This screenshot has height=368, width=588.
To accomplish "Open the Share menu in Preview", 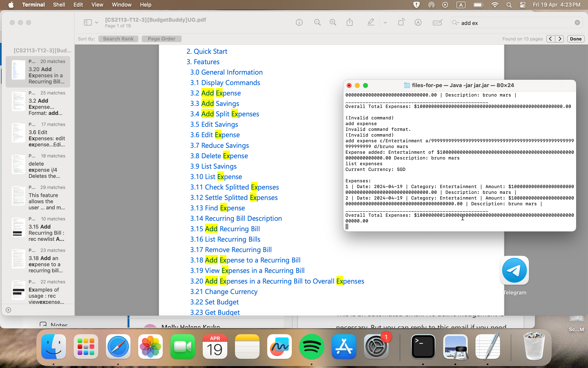I will 350,22.
